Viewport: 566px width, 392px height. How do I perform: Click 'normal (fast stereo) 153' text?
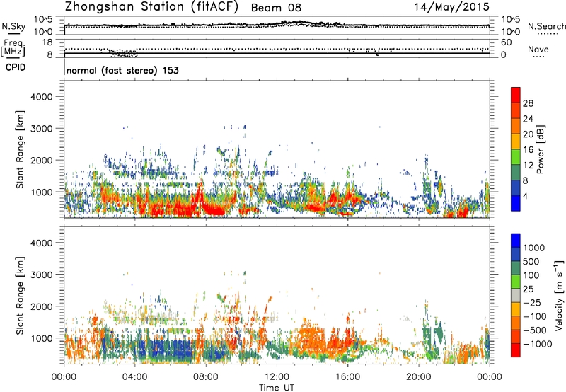122,70
